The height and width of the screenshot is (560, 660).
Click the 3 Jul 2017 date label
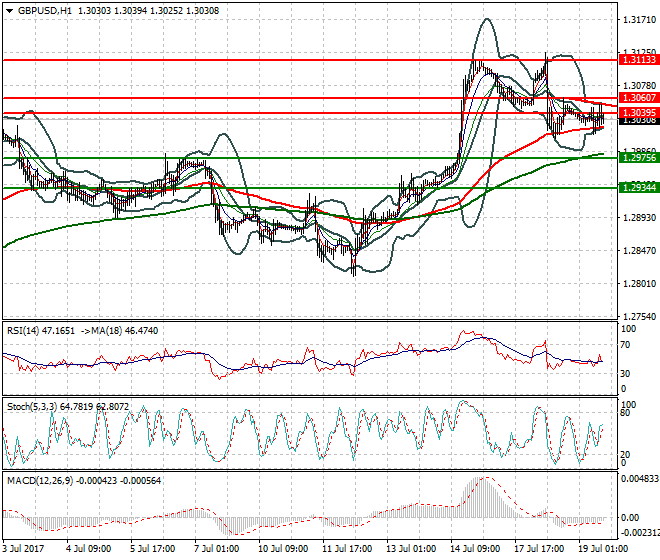[23, 549]
